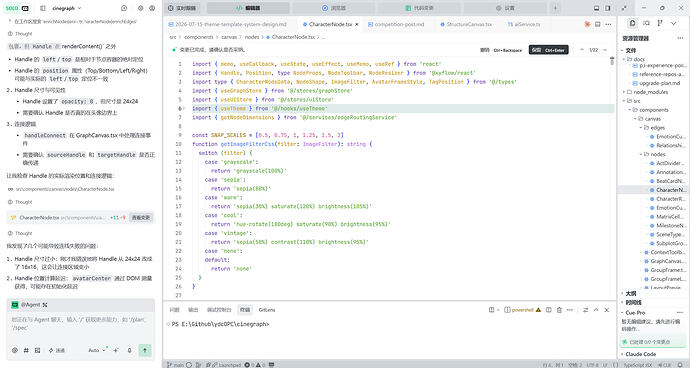The width and height of the screenshot is (690, 368).
Task: Split the editor with the layout icon
Action: [598, 24]
